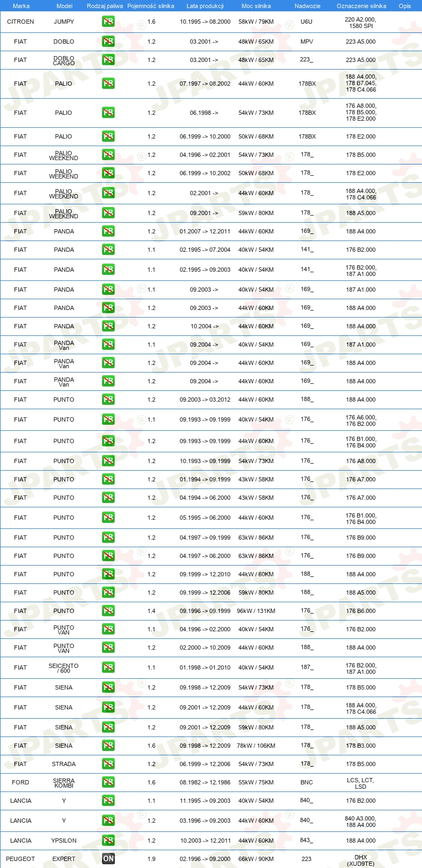Viewport: 422px width, 868px height.
Task: Click the ON diesel icon in the Peugeot Expert row
Action: pyautogui.click(x=108, y=859)
